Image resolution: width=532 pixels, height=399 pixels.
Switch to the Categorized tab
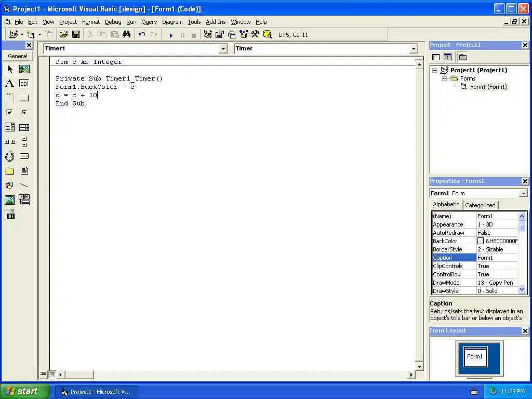tap(480, 205)
